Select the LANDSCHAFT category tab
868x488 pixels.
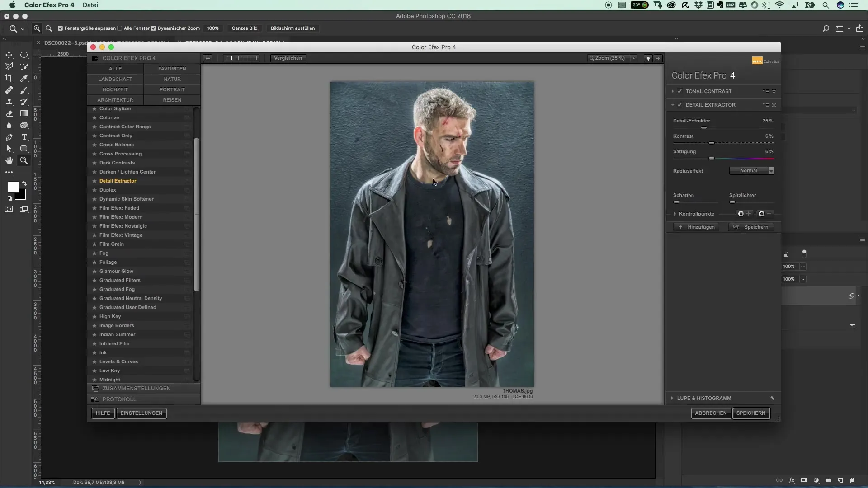click(x=115, y=79)
